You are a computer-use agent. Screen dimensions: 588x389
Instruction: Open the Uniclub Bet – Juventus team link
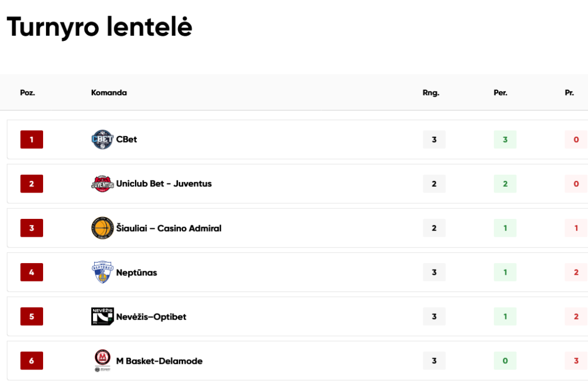[164, 184]
